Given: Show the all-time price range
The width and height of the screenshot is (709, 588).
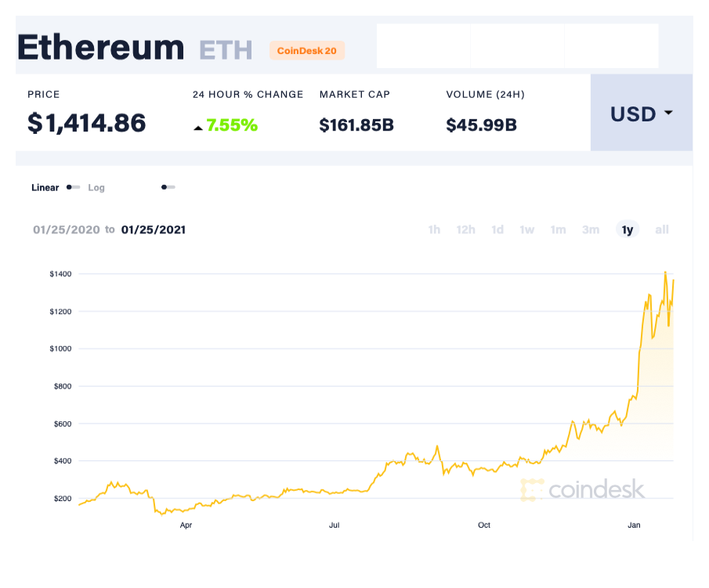Looking at the screenshot, I should pos(662,229).
